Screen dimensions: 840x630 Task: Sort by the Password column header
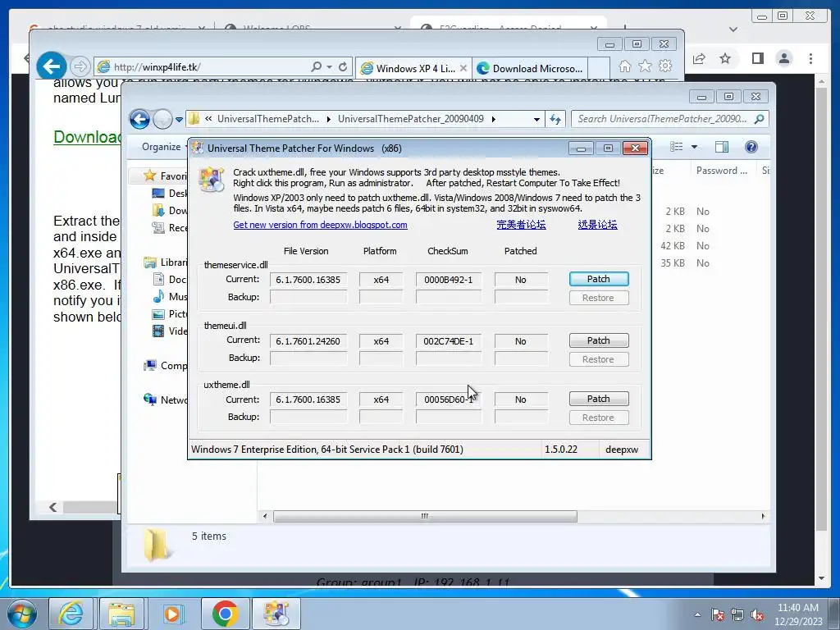click(x=721, y=171)
